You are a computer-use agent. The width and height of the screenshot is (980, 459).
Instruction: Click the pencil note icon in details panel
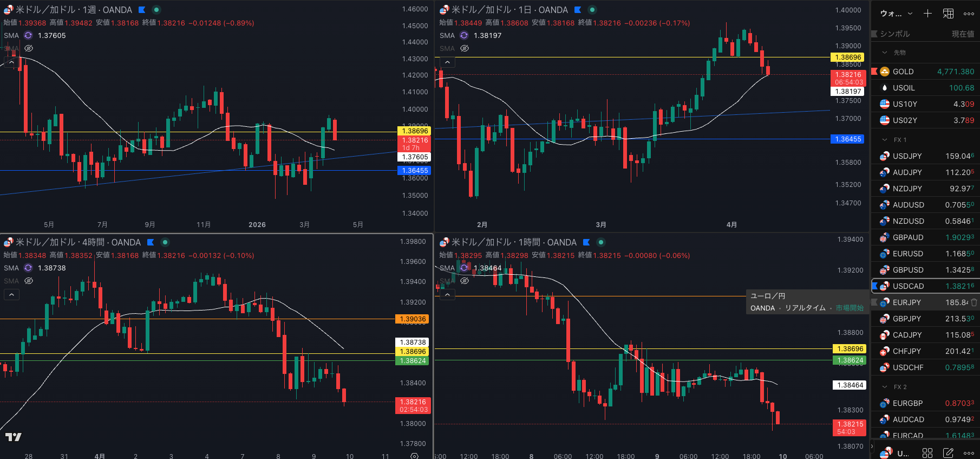click(948, 452)
